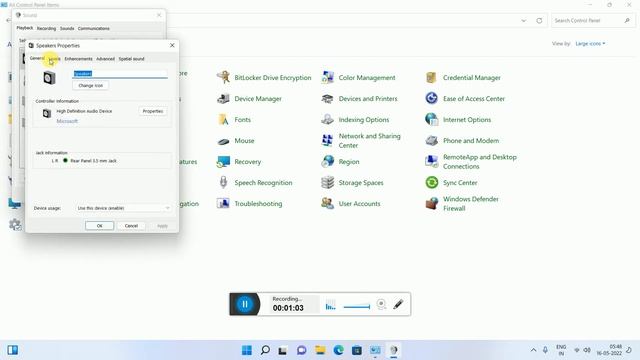Open Microsoft Store from taskbar
The image size is (640, 360).
pos(357,350)
